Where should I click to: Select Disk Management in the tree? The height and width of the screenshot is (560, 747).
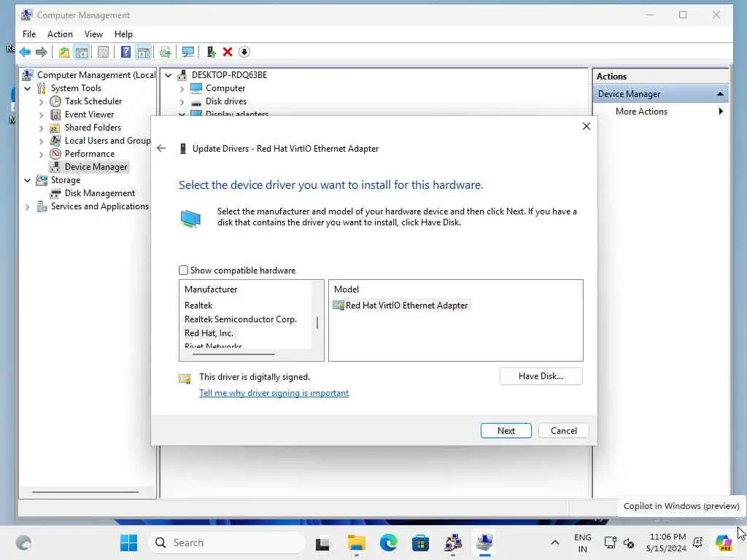[99, 192]
